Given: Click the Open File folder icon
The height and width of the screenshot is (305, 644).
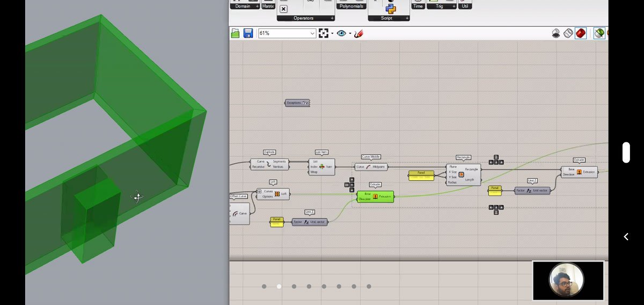Looking at the screenshot, I should click(236, 33).
